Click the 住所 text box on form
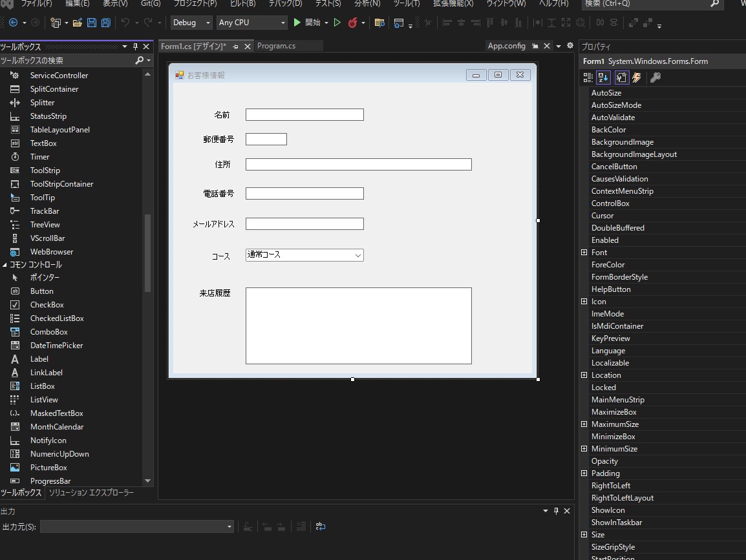 point(358,165)
